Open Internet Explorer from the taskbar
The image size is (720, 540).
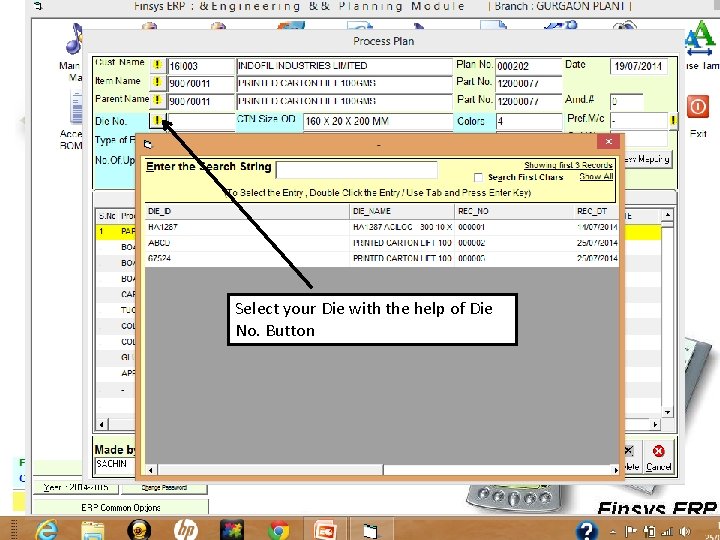tap(47, 529)
